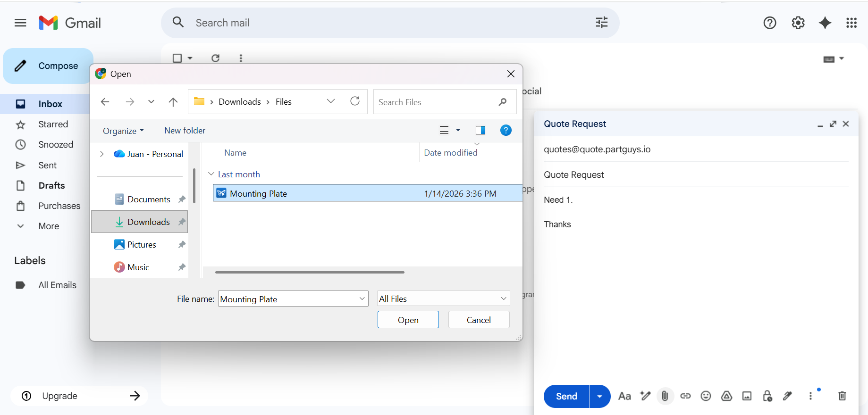
Task: Click the attach files paperclip icon
Action: point(665,396)
